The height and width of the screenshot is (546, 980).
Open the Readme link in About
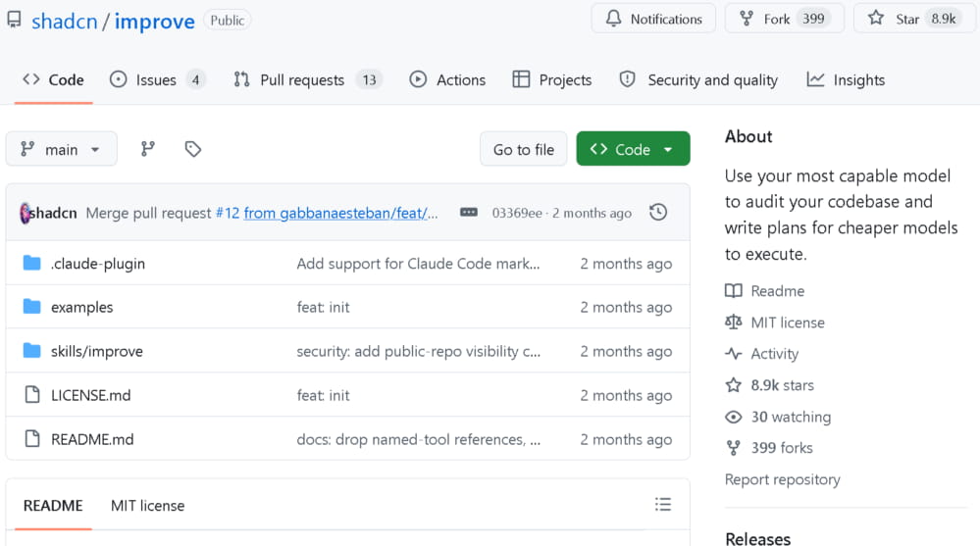pos(764,291)
